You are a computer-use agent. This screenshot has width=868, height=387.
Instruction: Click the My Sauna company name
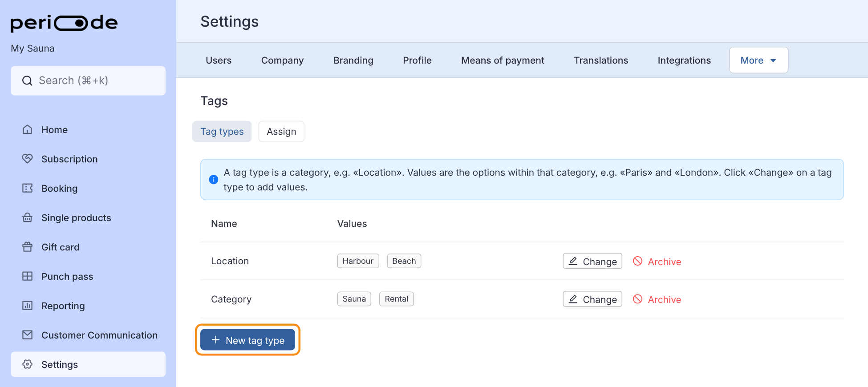pyautogui.click(x=32, y=48)
